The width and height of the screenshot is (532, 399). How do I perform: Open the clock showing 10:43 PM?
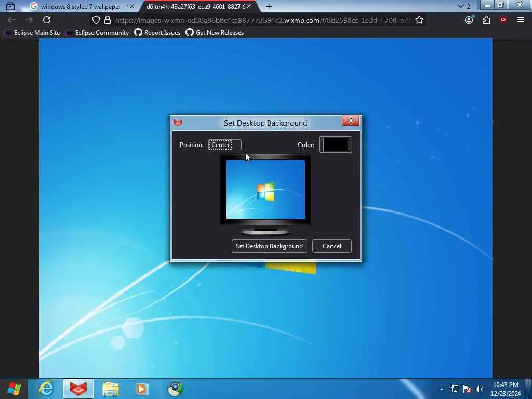(x=506, y=389)
